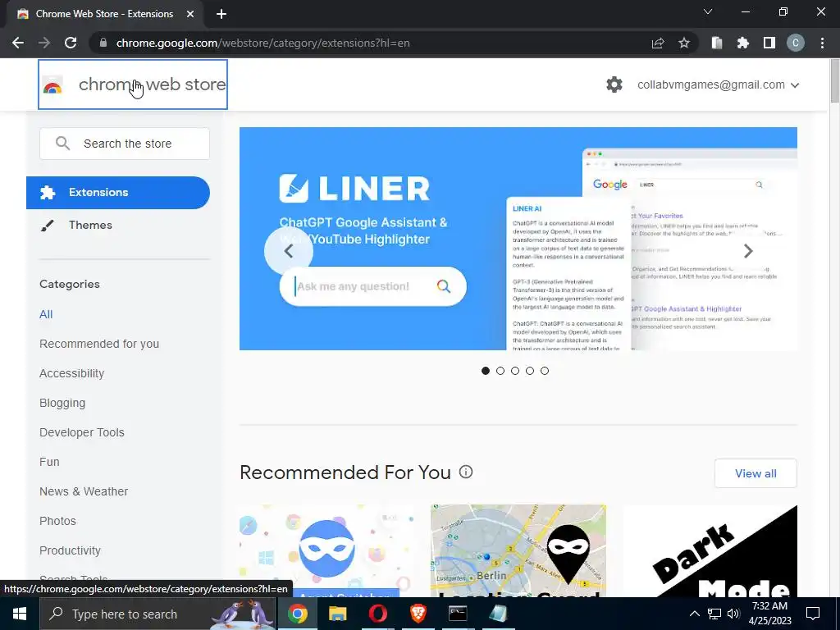
Task: Click the address bar URL
Action: click(262, 43)
